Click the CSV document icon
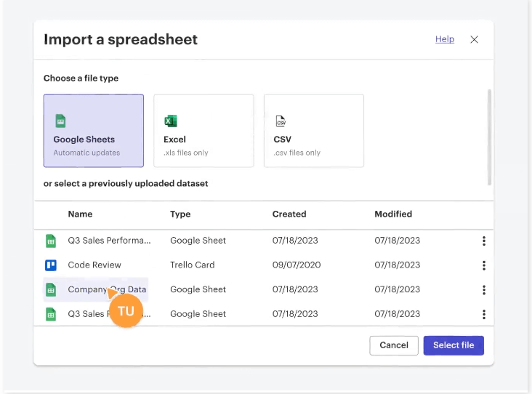Viewport: 532px width, 394px height. pyautogui.click(x=281, y=121)
